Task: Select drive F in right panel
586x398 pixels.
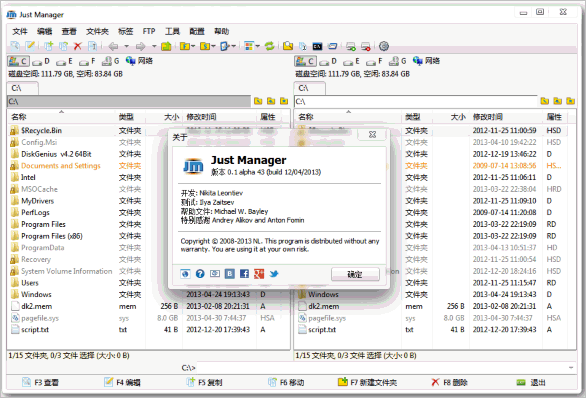Action: [x=375, y=61]
